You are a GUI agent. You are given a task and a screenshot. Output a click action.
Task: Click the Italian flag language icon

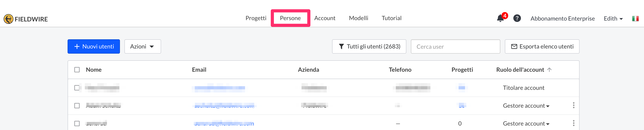(x=635, y=19)
